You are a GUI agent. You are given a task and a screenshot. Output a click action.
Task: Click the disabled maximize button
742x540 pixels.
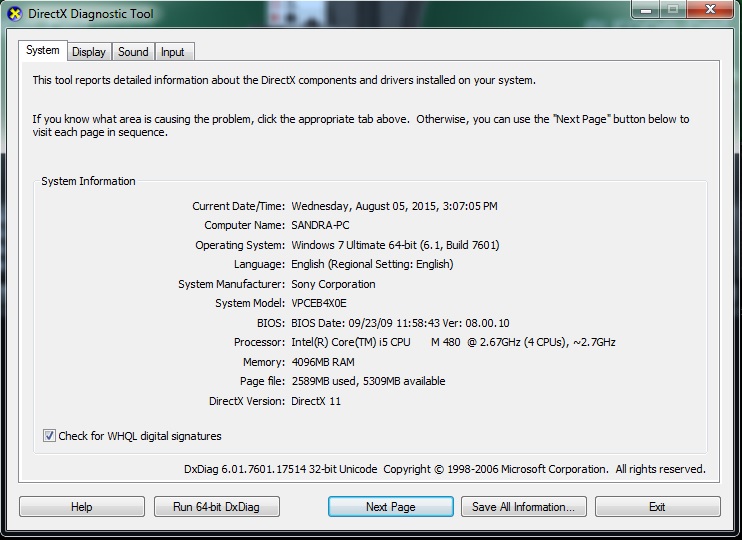click(673, 9)
